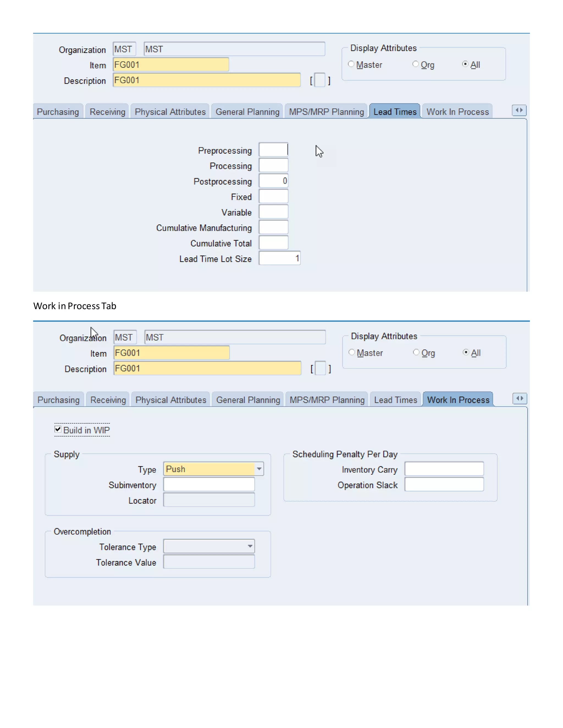
Task: Click the Inventory Carry field
Action: click(x=444, y=469)
